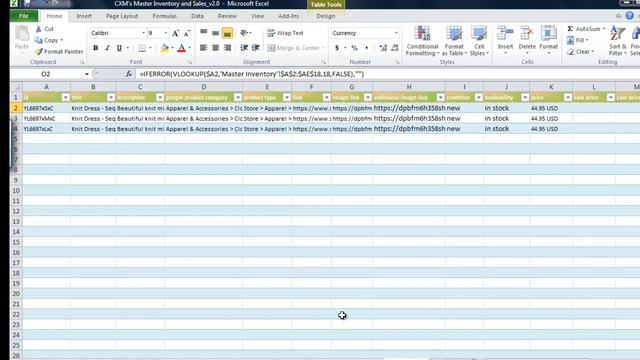The width and height of the screenshot is (640, 360).
Task: Click the Orientation text angle icon
Action: pos(244,33)
